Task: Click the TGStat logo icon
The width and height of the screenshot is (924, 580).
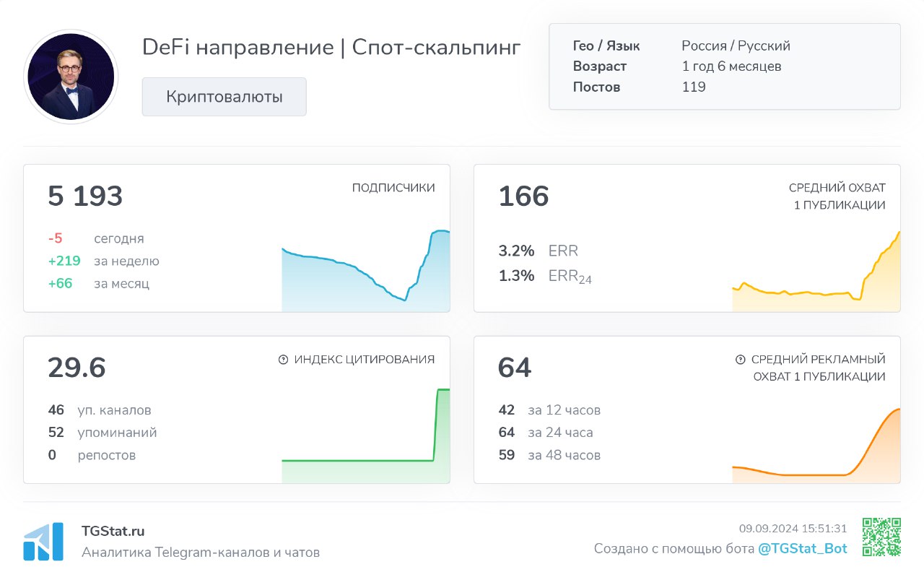Action: tap(43, 542)
